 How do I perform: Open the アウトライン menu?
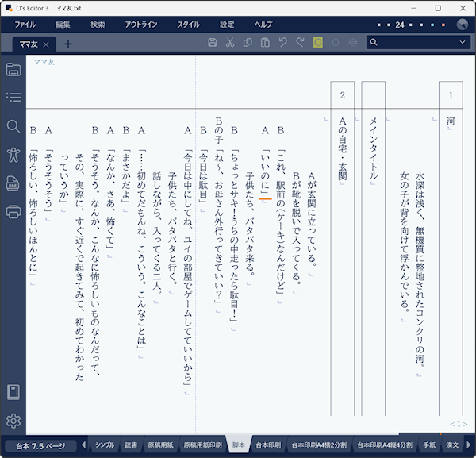click(141, 25)
